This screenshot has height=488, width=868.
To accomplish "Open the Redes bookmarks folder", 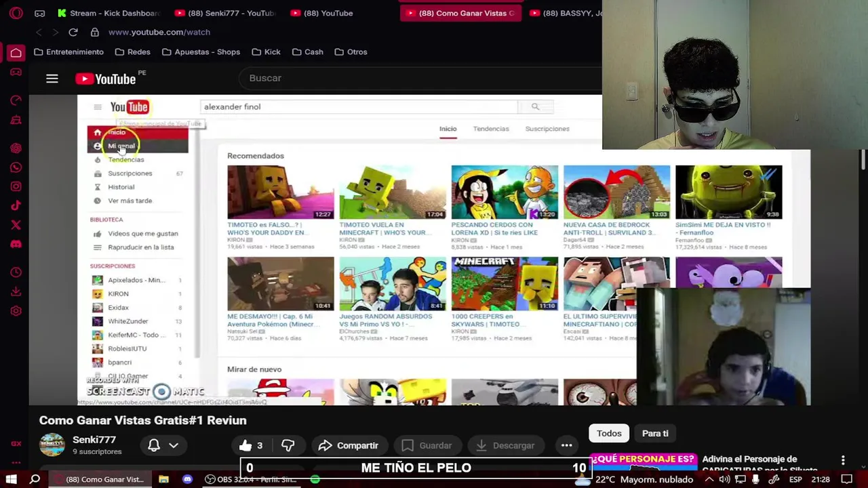I will pos(133,52).
